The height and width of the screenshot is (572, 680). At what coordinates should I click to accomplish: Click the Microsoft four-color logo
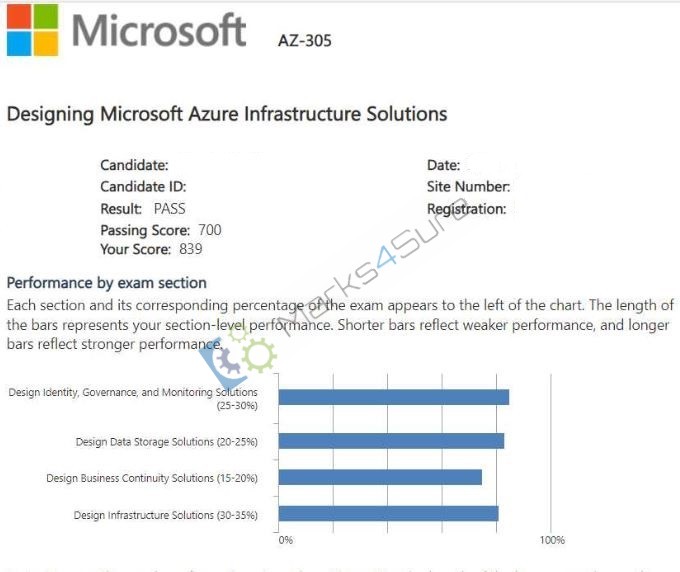[x=32, y=30]
